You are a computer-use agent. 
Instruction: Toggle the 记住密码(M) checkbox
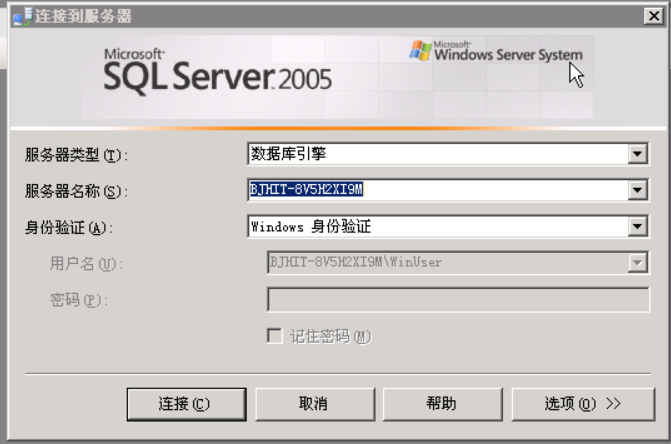275,336
